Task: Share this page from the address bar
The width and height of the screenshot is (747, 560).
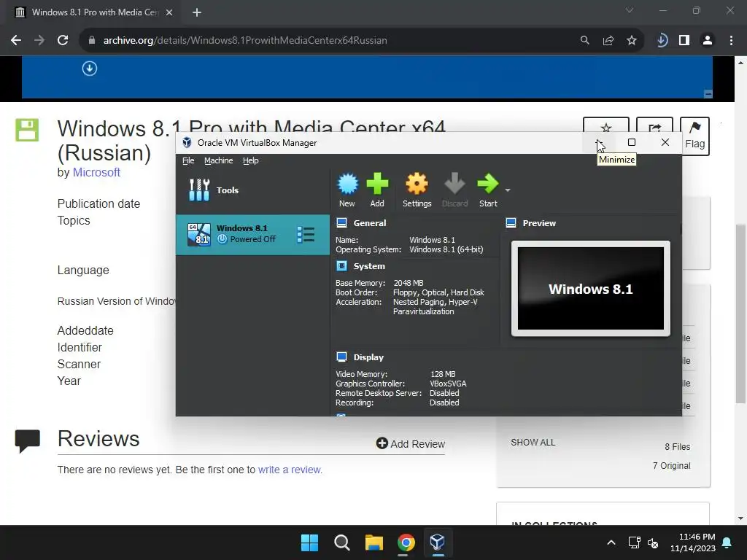Action: pos(608,41)
